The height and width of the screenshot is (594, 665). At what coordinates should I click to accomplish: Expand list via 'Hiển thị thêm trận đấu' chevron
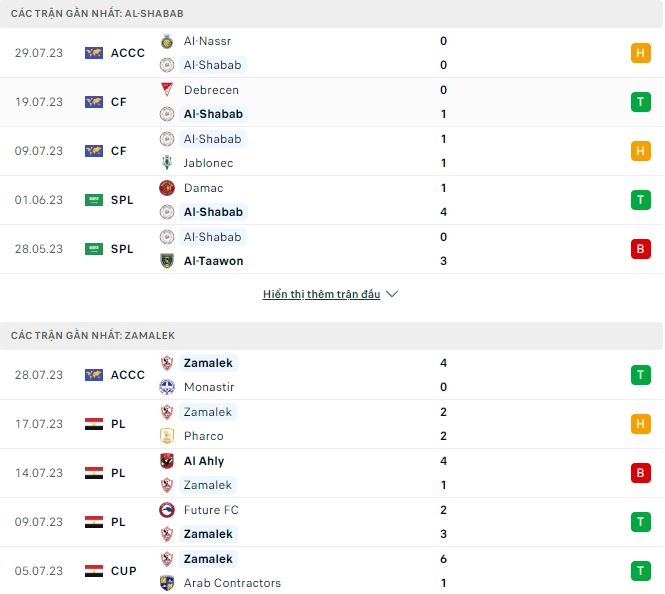(392, 295)
